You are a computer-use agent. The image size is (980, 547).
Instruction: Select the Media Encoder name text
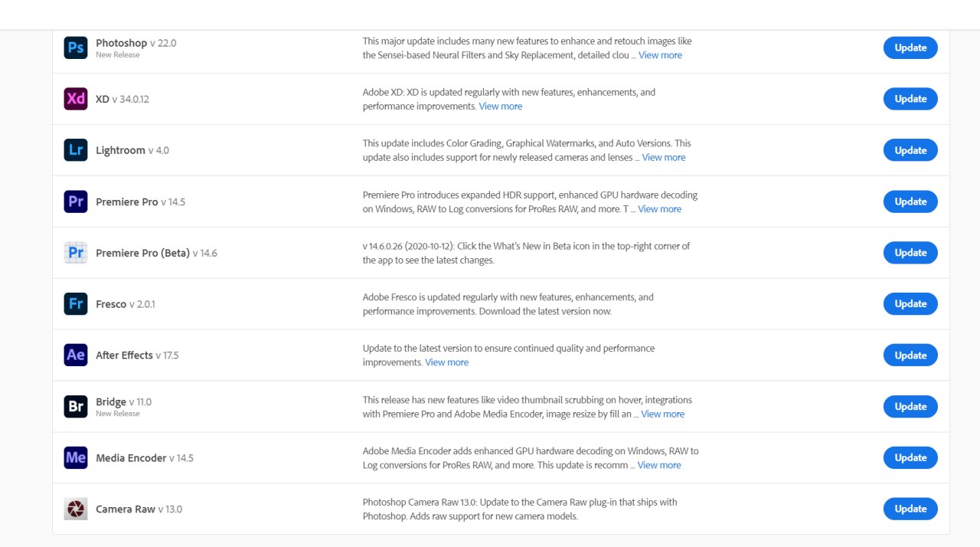point(131,458)
